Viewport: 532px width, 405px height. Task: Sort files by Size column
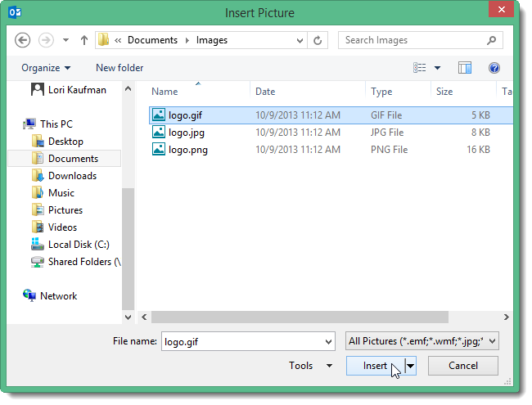pos(444,92)
